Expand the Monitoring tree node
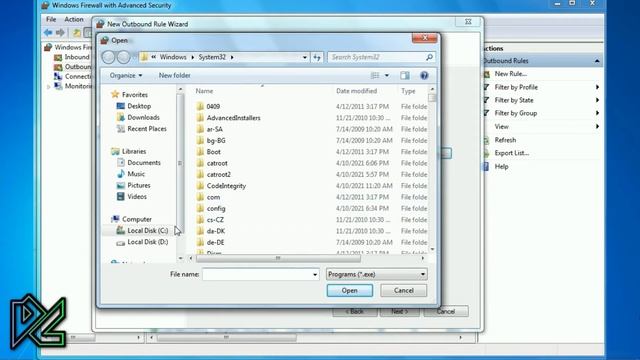Viewport: 640px width, 360px height. tap(49, 87)
